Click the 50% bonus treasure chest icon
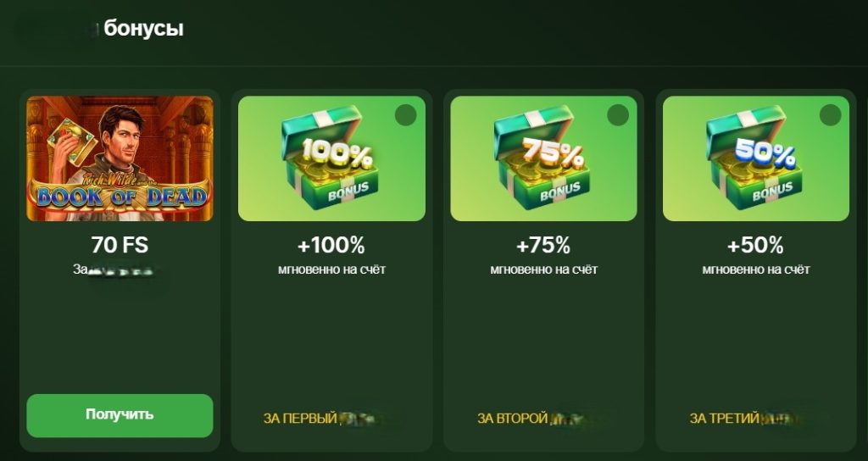This screenshot has height=461, width=868. click(x=755, y=158)
